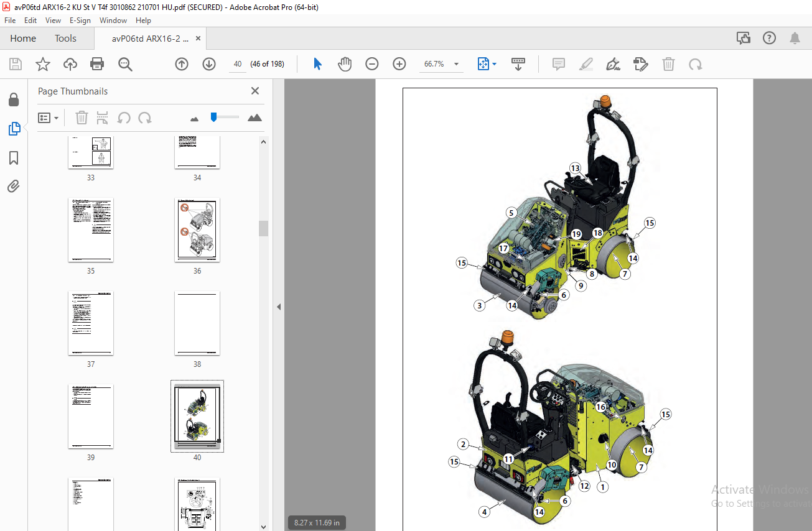Screen dimensions: 812x531
Task: Click the page size 8.27 x 11.69 in label
Action: click(317, 523)
